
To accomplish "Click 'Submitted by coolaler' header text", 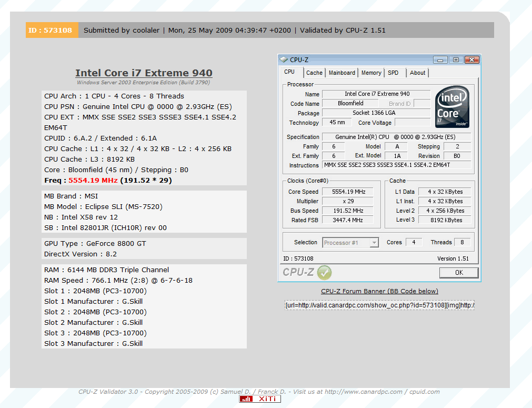I will [122, 30].
